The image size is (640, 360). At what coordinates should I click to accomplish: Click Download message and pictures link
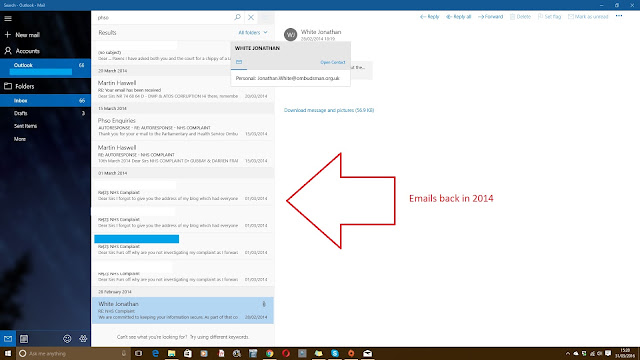click(329, 110)
